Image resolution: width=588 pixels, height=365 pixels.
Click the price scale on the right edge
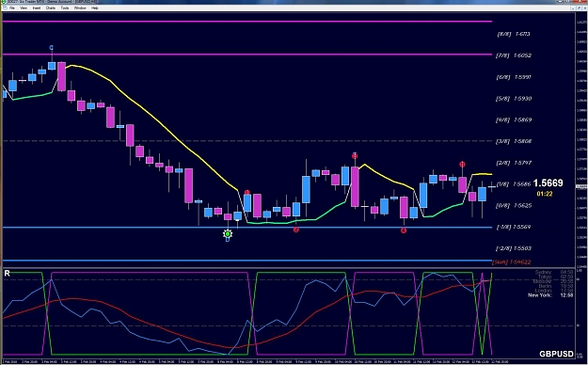[581, 139]
